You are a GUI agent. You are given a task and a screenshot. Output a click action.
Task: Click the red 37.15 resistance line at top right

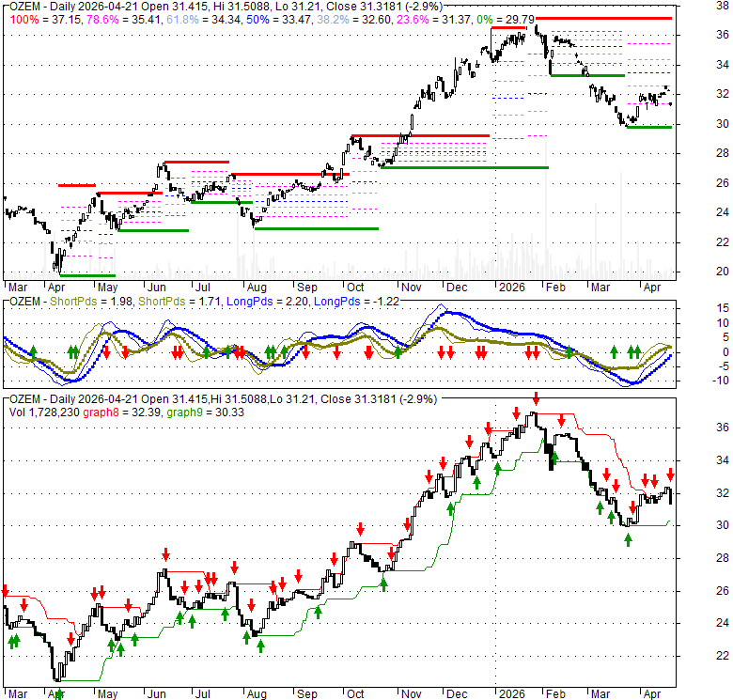604,18
